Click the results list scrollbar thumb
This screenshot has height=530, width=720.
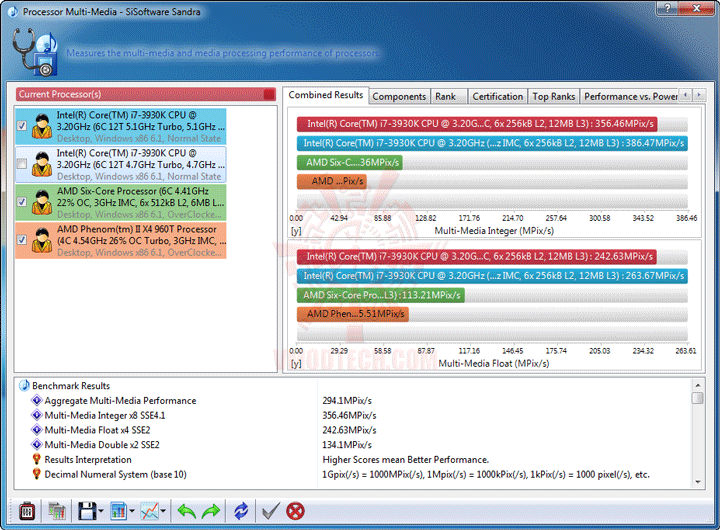[698, 398]
